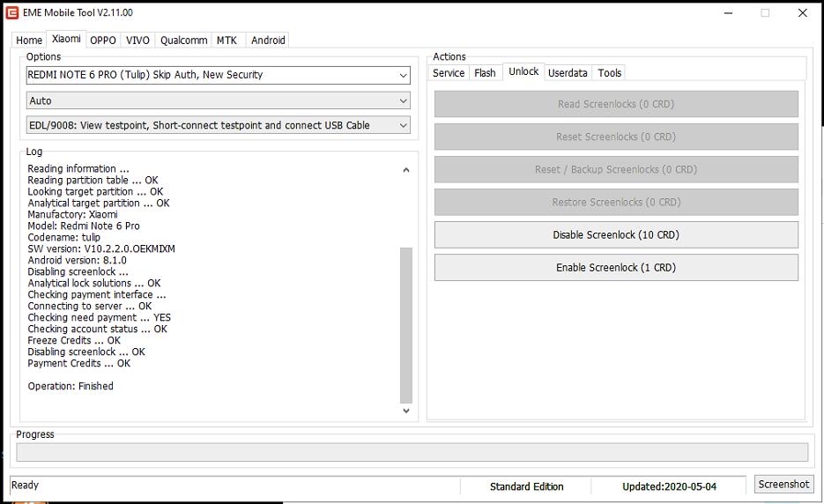Viewport: 824px width, 504px height.
Task: Open the MTK tab
Action: click(x=227, y=40)
